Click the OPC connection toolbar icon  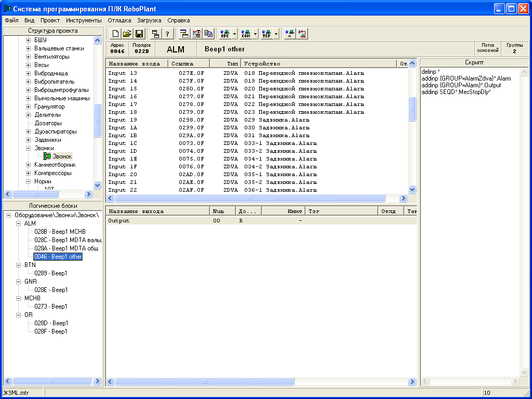225,34
